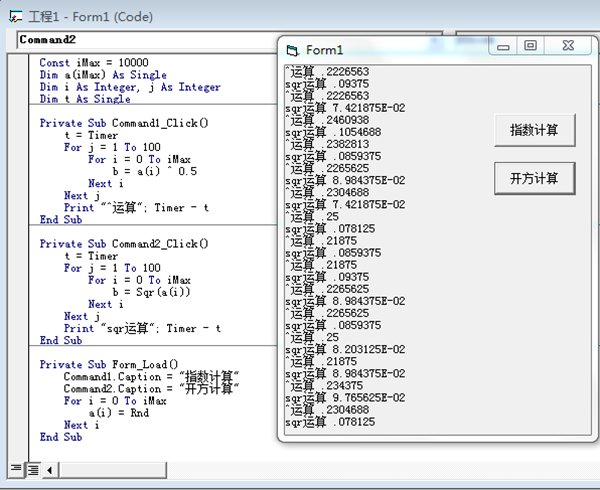Maximize the Form1 window
This screenshot has width=600, height=490.
click(x=530, y=46)
